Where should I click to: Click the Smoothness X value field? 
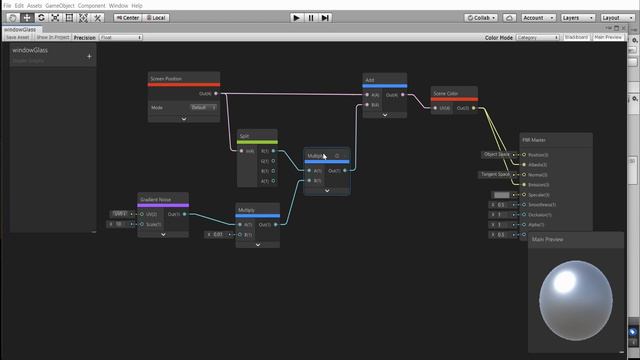(x=500, y=204)
